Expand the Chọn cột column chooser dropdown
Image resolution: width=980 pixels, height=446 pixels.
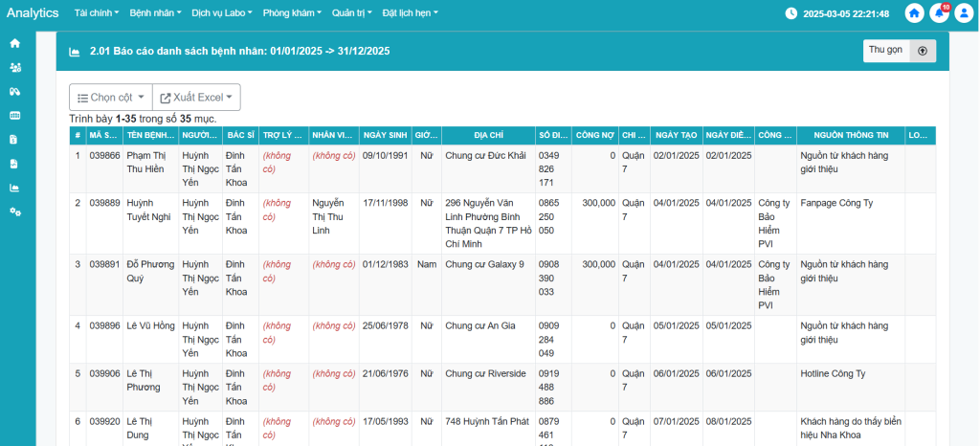110,98
